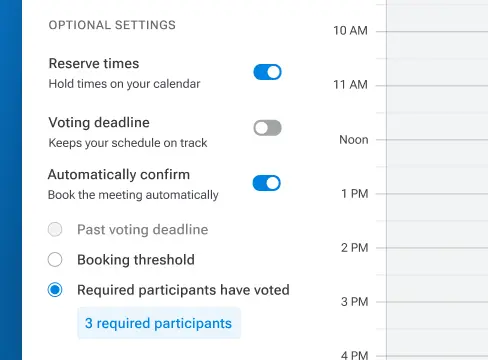The image size is (488, 360).
Task: Click the Reserve times label
Action: pyautogui.click(x=94, y=63)
